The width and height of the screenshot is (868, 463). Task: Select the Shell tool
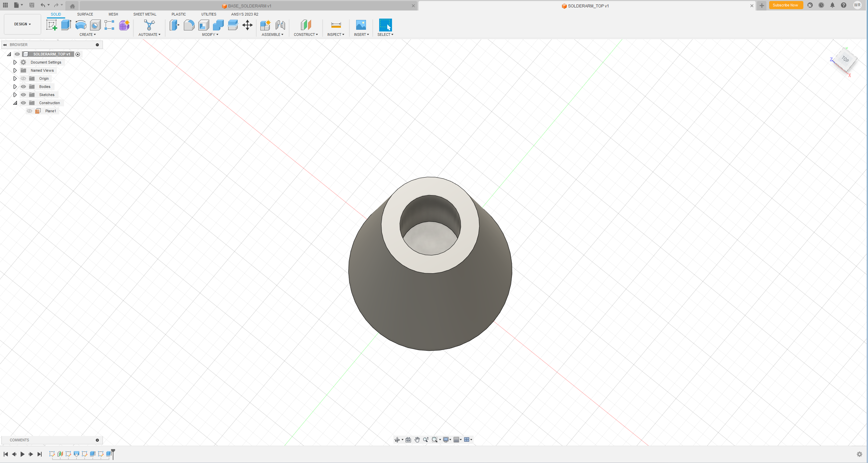click(203, 25)
